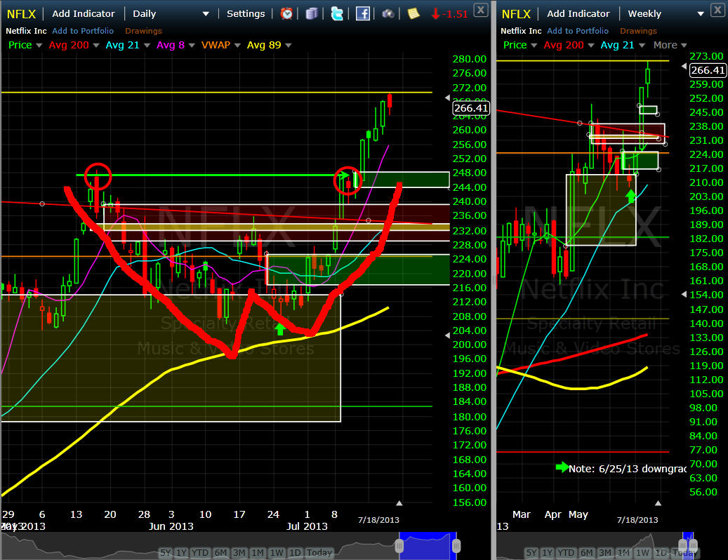Select 1M range on daily chart

tap(258, 552)
